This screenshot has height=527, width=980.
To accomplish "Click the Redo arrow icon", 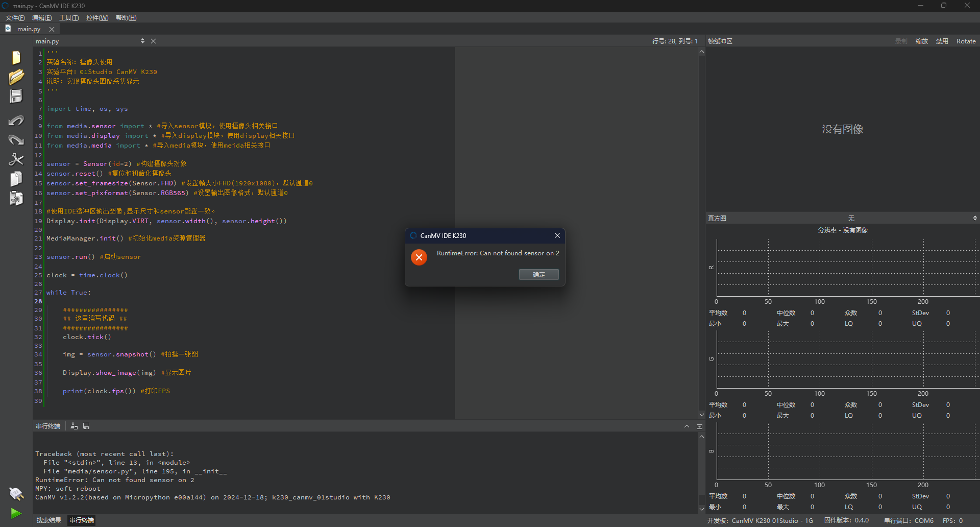I will [x=16, y=140].
